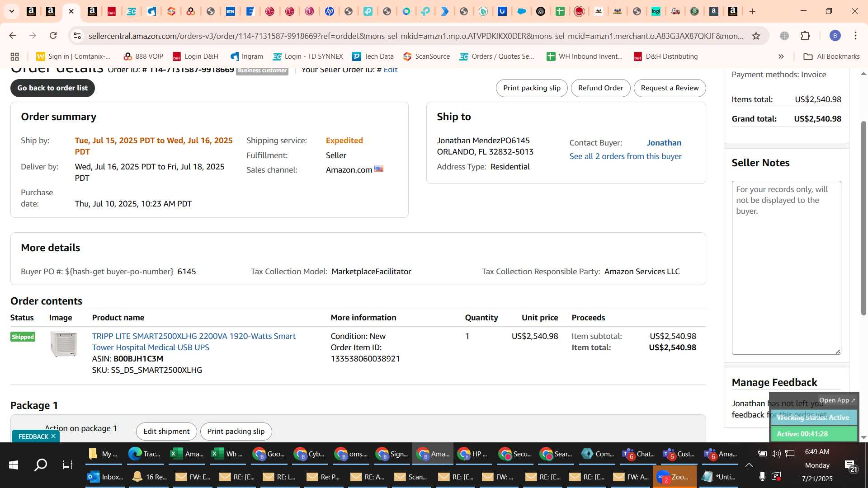Switch to the first Amazon browser tab
The image size is (868, 488).
pos(31,11)
